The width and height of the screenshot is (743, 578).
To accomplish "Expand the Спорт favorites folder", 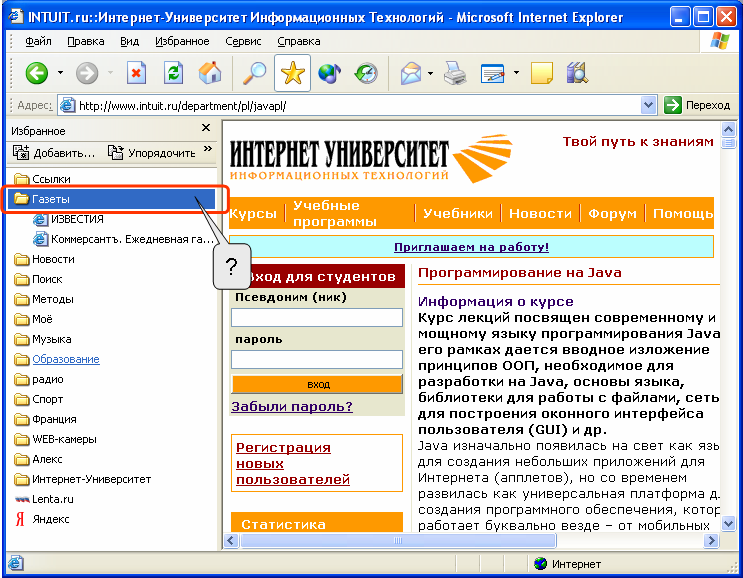I will [38, 399].
